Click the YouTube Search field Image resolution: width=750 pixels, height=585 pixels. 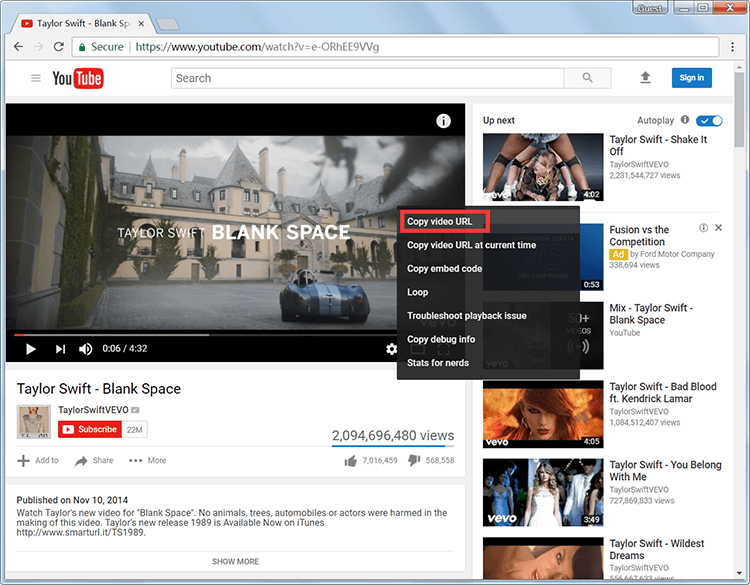367,78
